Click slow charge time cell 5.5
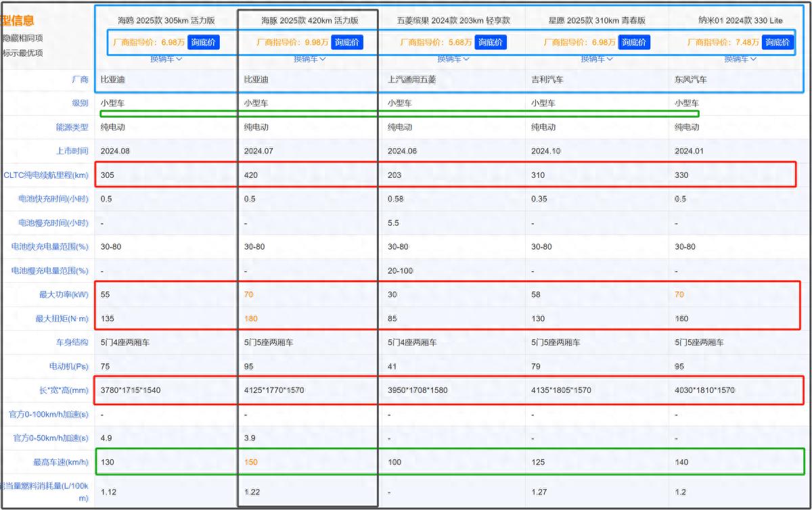 pos(393,223)
